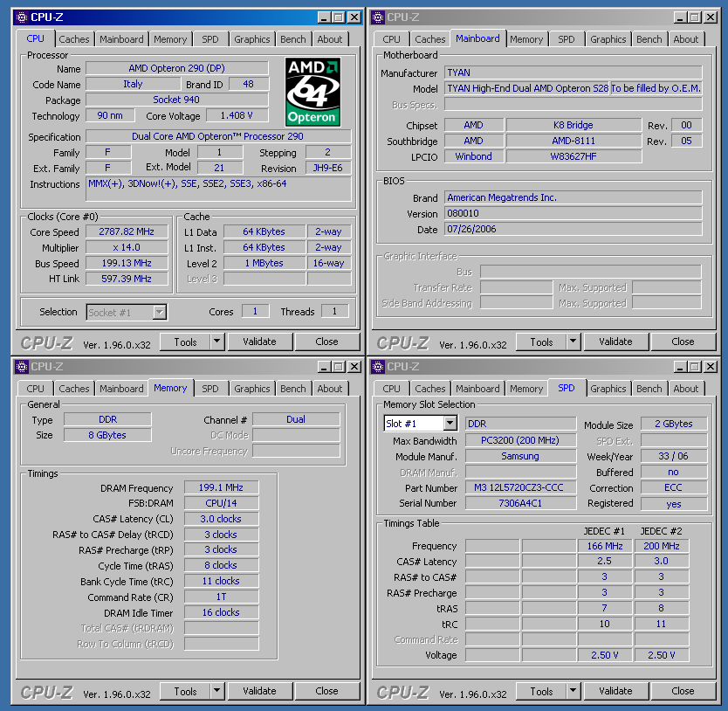728x711 pixels.
Task: Click the CPU-Z title icon in CPU window
Action: click(21, 17)
